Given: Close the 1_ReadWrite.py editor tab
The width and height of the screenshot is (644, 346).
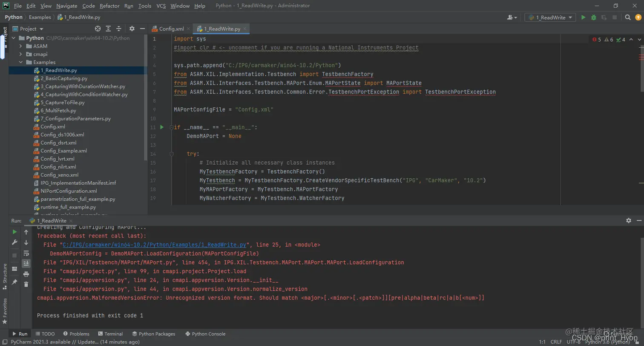Looking at the screenshot, I should pos(245,29).
